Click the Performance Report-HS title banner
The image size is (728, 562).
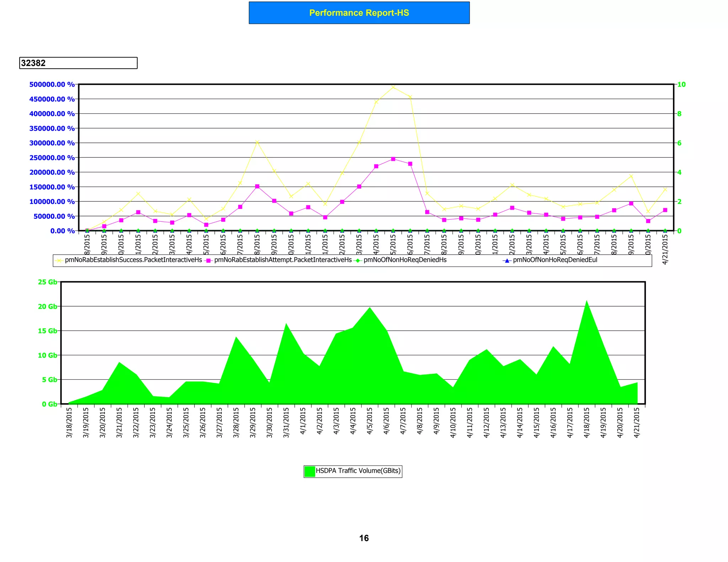click(x=359, y=13)
